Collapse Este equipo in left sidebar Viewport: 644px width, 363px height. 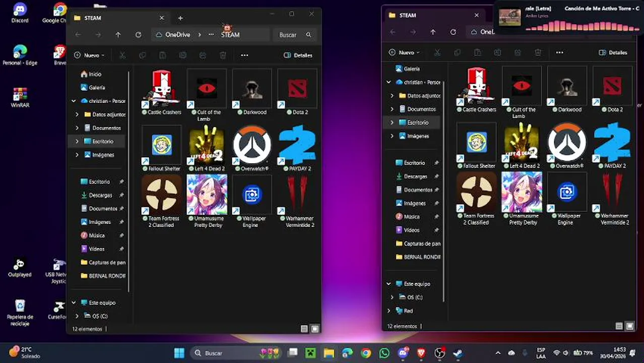coord(74,302)
